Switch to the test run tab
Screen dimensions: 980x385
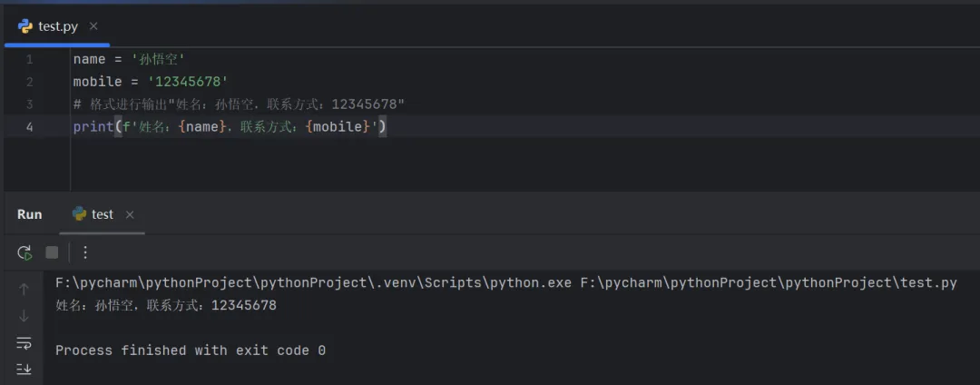tap(102, 214)
